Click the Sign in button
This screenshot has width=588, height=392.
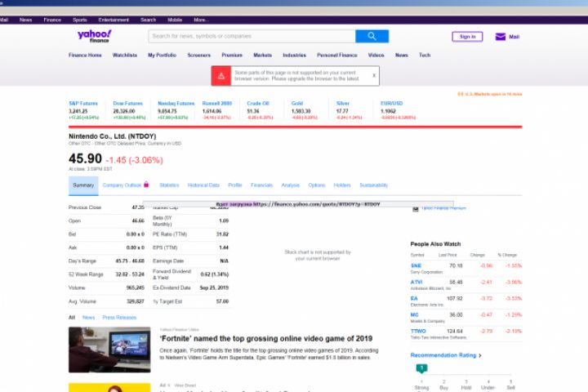coord(467,37)
